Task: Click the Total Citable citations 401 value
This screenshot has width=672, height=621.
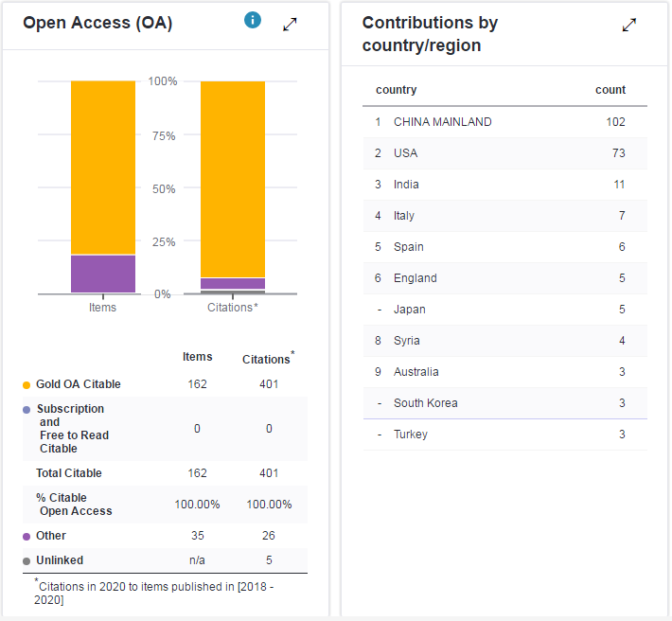Action: click(269, 473)
